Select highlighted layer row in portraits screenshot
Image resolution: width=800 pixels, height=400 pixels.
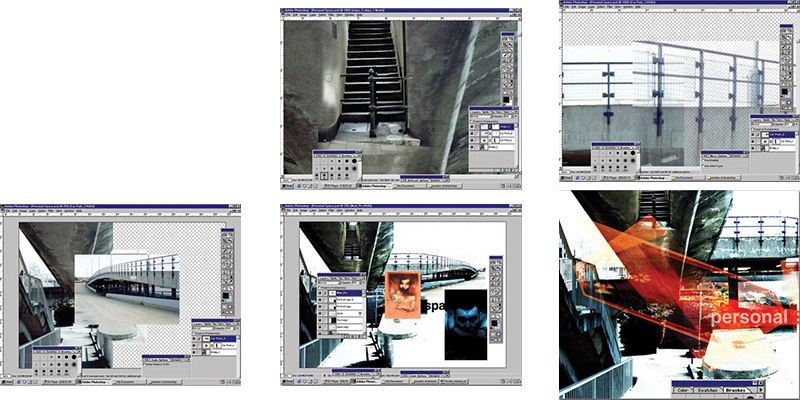[340, 293]
